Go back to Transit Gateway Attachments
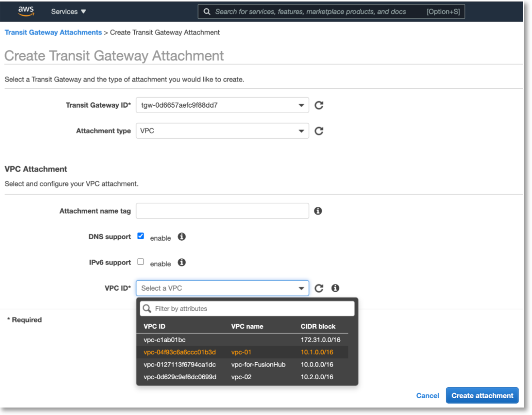This screenshot has height=415, width=532. (x=53, y=32)
